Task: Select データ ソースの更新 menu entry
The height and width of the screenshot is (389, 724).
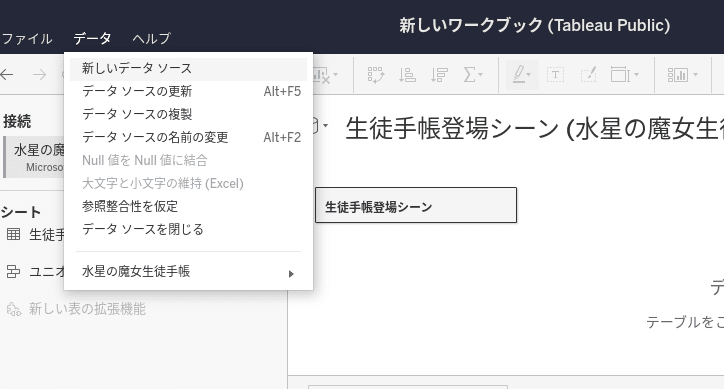Action: [x=188, y=91]
